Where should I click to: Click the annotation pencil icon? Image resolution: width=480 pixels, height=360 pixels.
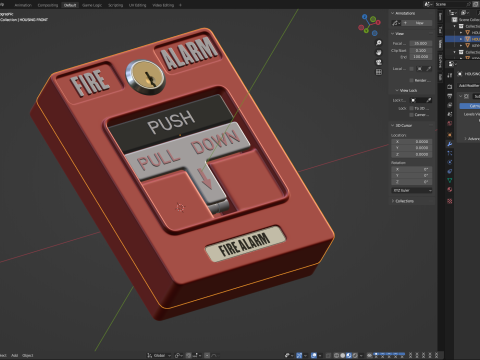(396, 23)
